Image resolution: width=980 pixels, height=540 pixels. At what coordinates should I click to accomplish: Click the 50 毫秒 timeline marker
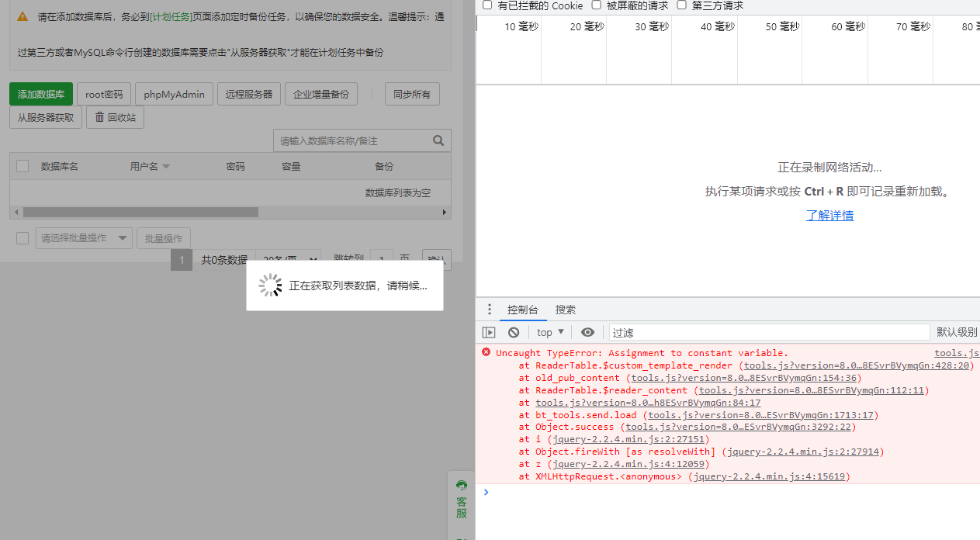pos(782,26)
